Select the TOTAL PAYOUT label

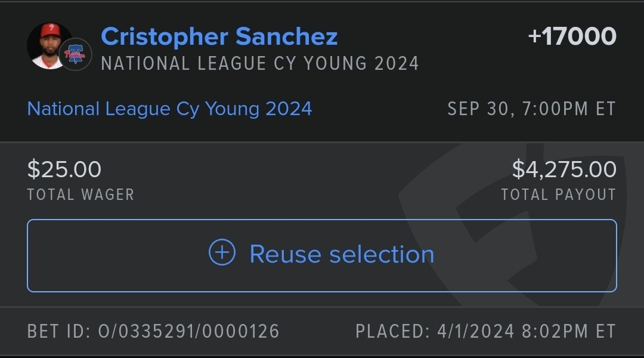558,195
